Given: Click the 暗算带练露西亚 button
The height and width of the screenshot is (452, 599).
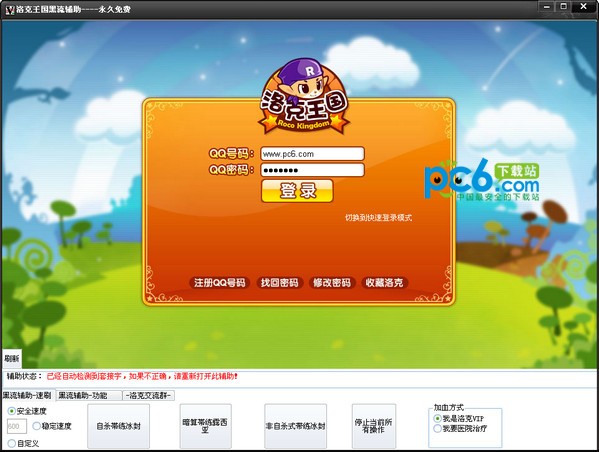Looking at the screenshot, I should (x=206, y=426).
